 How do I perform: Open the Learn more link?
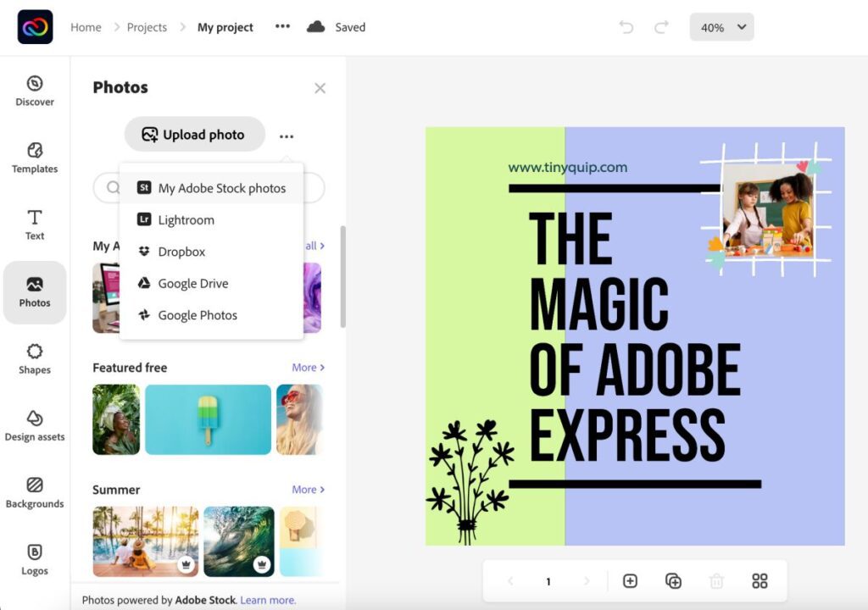coord(268,599)
